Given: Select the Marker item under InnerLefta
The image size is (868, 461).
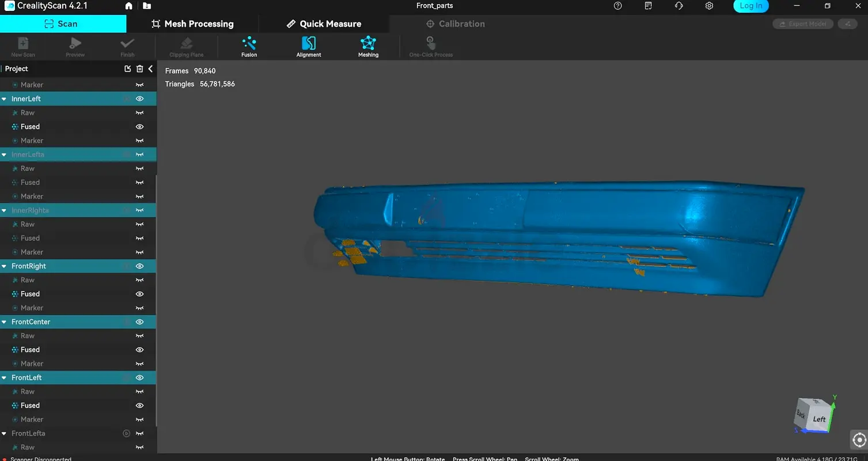Looking at the screenshot, I should pos(78,197).
